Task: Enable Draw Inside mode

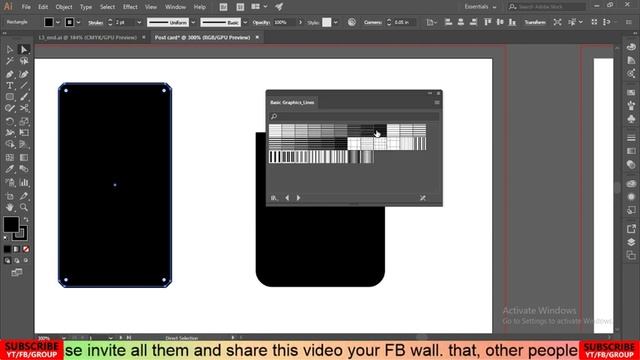Action: point(26,260)
